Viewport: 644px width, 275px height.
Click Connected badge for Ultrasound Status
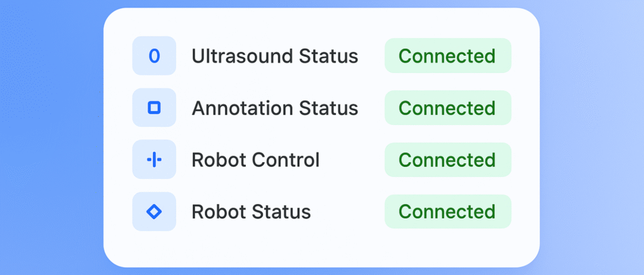[447, 56]
